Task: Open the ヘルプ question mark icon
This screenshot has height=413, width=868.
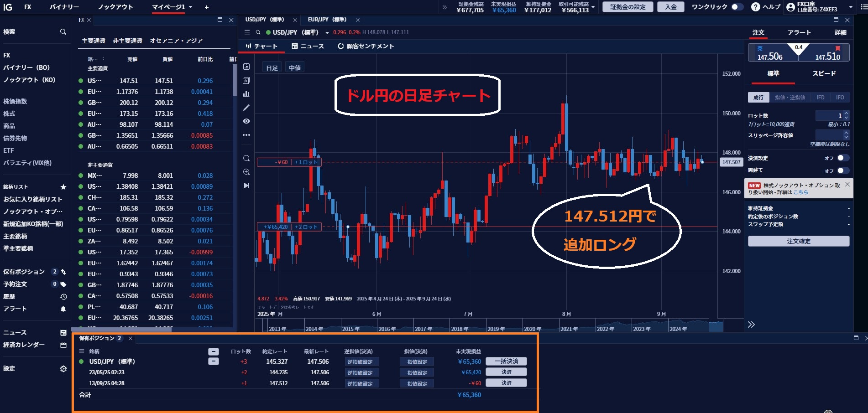Action: (756, 7)
